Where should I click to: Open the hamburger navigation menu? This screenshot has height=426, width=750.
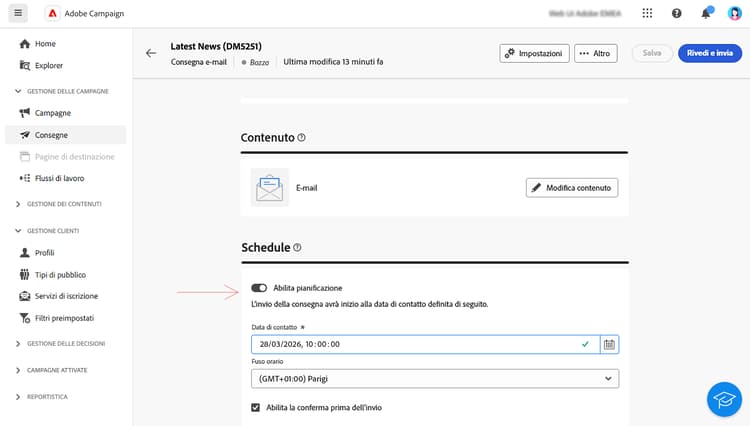point(18,13)
